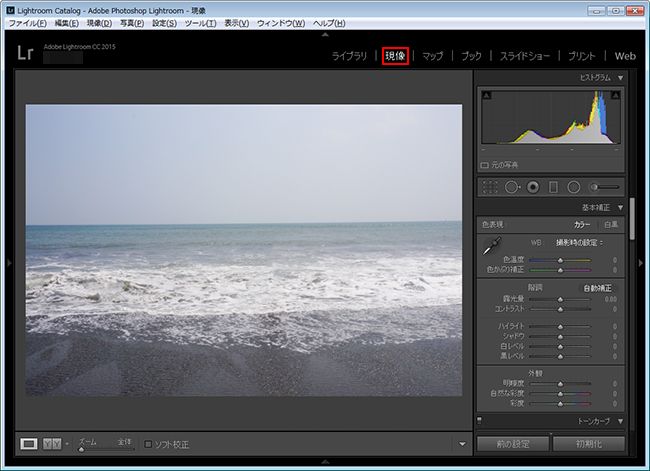Select the Radial Filter tool

click(574, 187)
